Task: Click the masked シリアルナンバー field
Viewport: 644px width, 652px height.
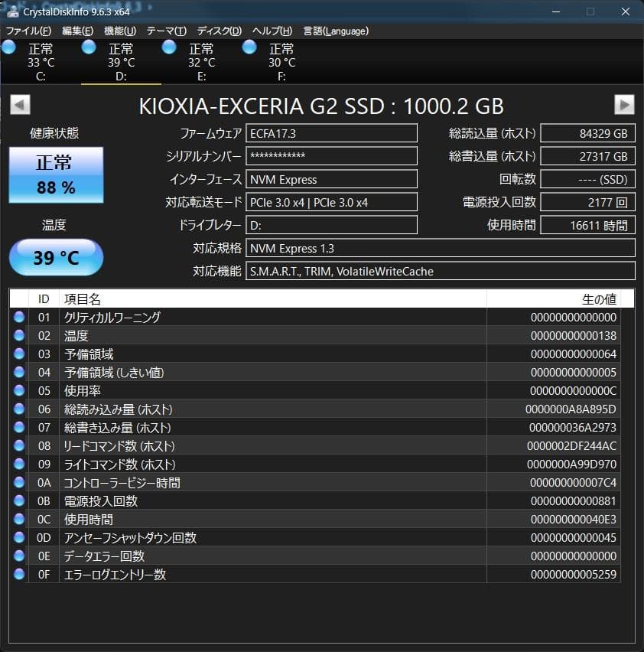Action: 331,156
